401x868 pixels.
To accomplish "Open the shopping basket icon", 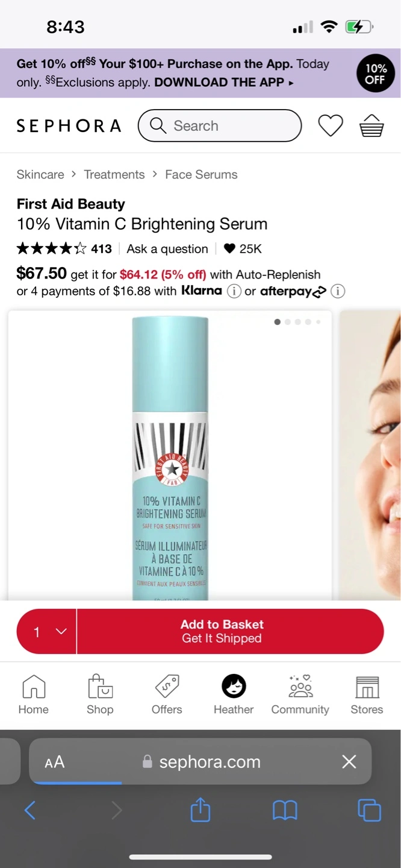I will [x=371, y=125].
